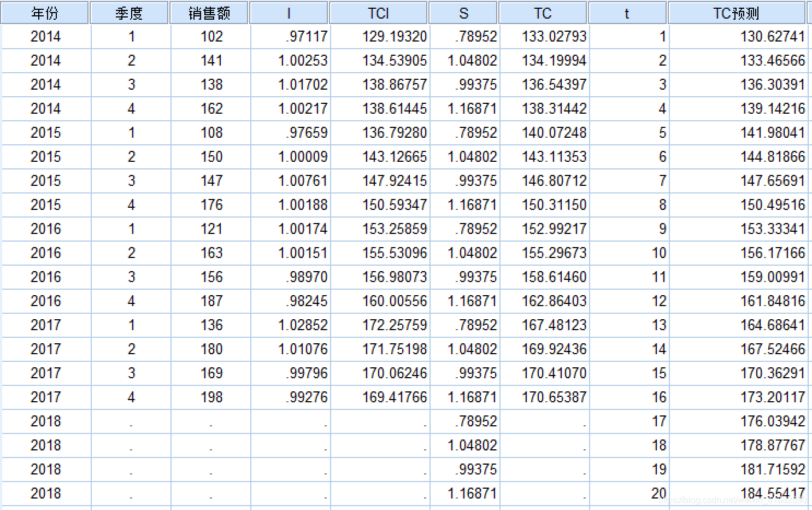Click sales cell with value 138
This screenshot has width=812, height=510.
coord(211,85)
